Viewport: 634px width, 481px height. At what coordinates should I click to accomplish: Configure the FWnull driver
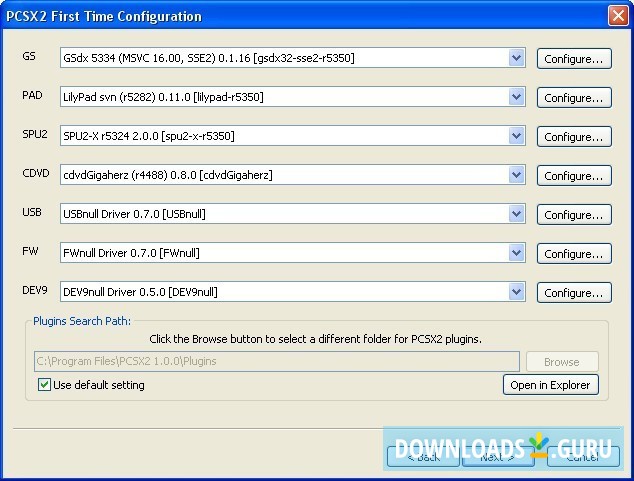coord(574,254)
